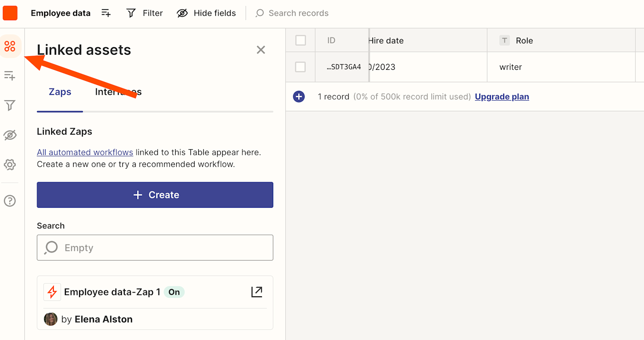Click the Search records field

tap(292, 13)
